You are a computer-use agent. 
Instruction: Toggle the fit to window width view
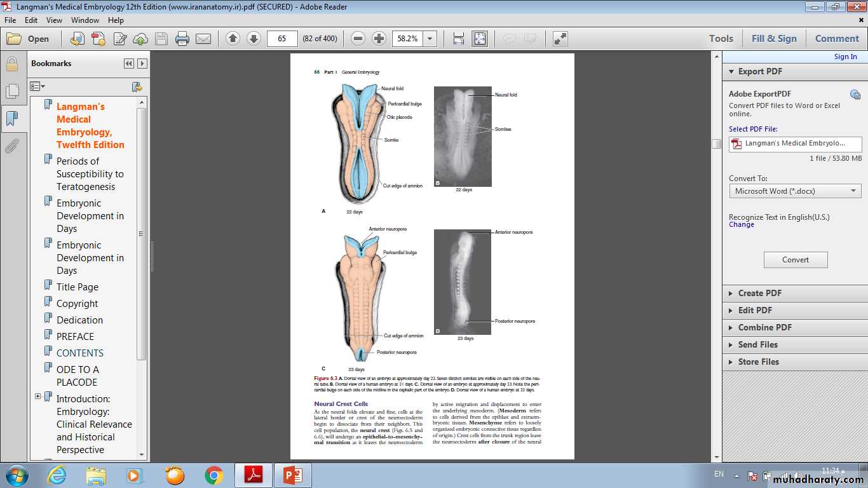click(458, 39)
